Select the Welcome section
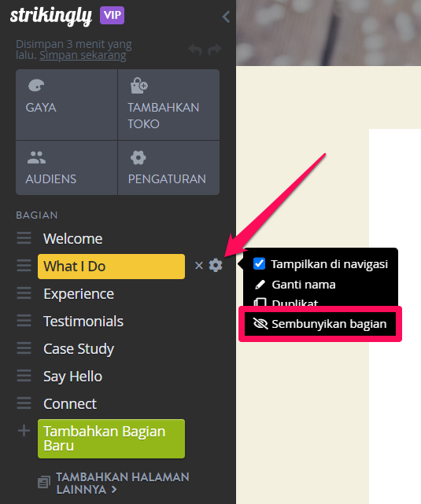The image size is (421, 504). (72, 239)
